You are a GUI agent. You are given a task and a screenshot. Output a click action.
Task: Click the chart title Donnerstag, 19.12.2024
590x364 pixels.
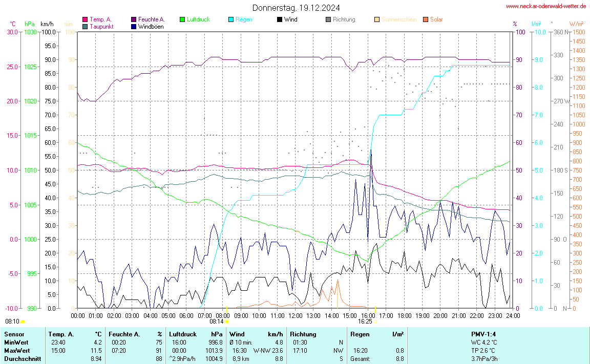point(296,8)
